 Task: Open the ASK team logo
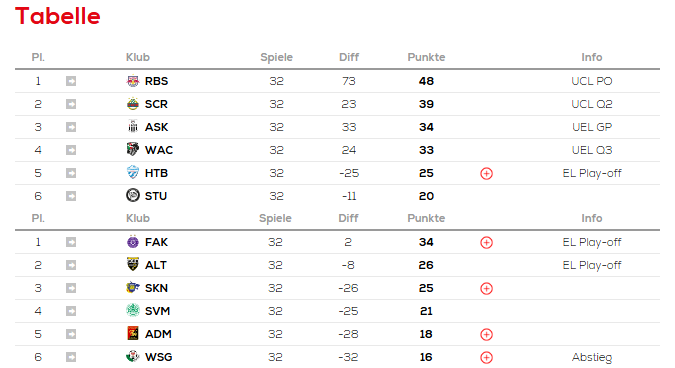133,127
